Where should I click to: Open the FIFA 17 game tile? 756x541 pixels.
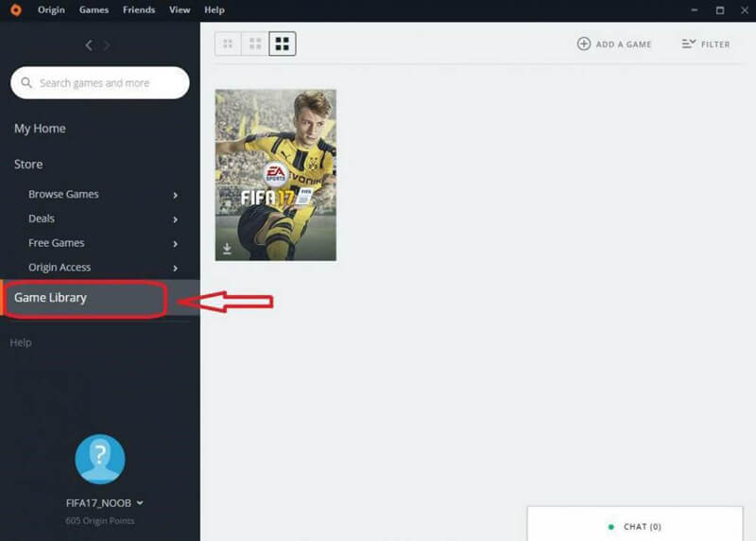tap(276, 175)
